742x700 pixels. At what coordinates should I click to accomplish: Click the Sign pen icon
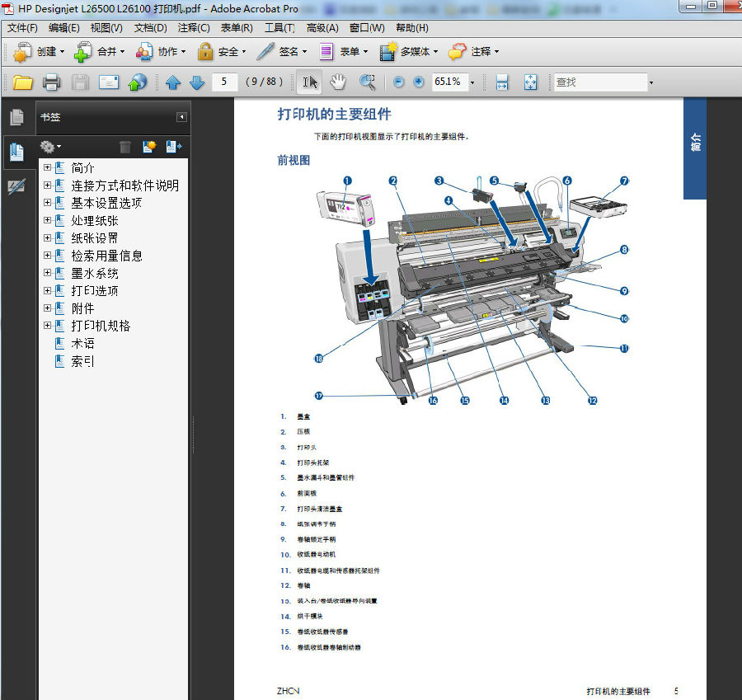pos(265,52)
